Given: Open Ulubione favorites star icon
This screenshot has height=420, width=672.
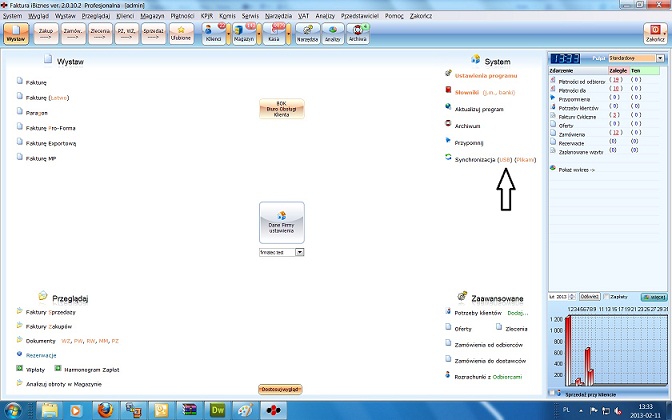Looking at the screenshot, I should coord(181,30).
